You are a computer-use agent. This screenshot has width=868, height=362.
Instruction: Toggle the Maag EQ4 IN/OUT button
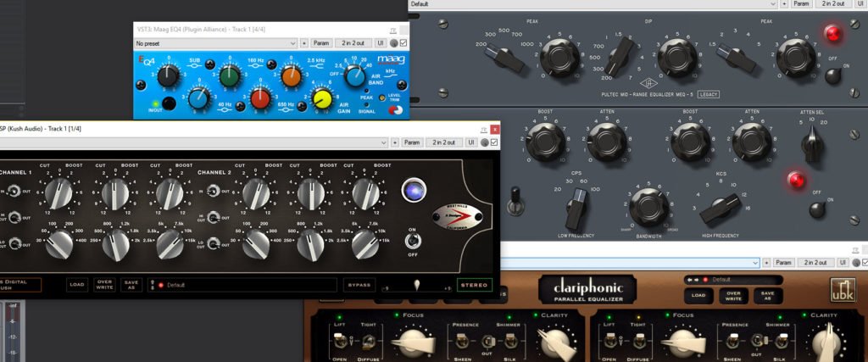tap(170, 103)
